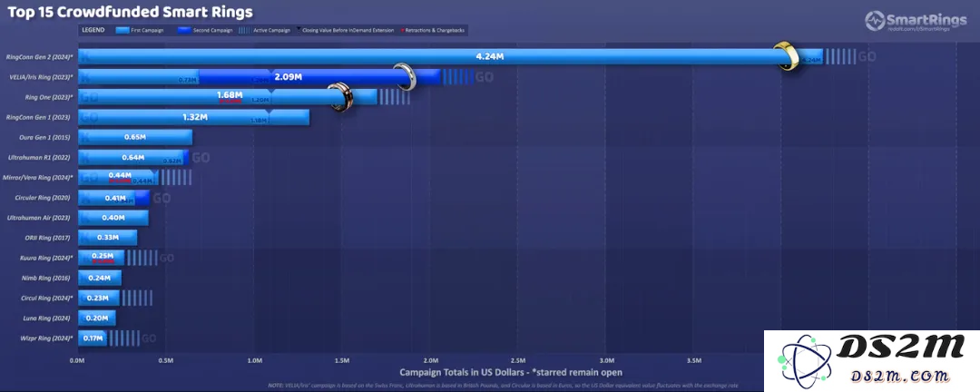Click the 'Oura Gen 1 (2015)' row label

pos(47,138)
